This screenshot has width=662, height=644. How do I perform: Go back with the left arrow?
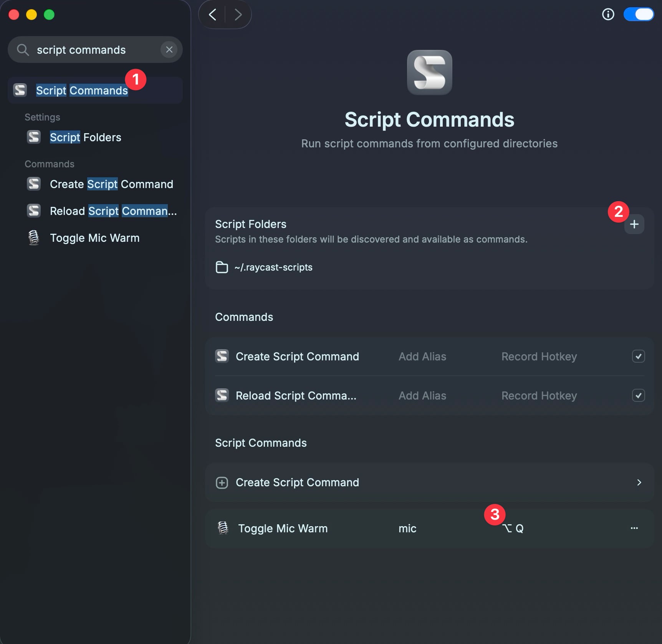tap(212, 15)
